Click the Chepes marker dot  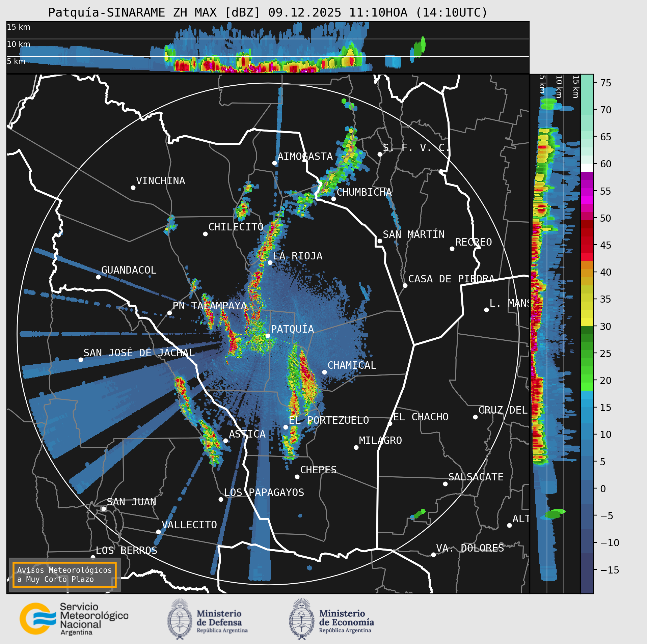pyautogui.click(x=297, y=477)
